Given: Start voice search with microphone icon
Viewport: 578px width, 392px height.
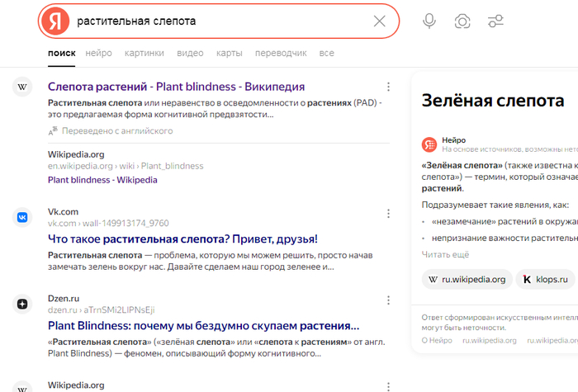Looking at the screenshot, I should [x=429, y=21].
